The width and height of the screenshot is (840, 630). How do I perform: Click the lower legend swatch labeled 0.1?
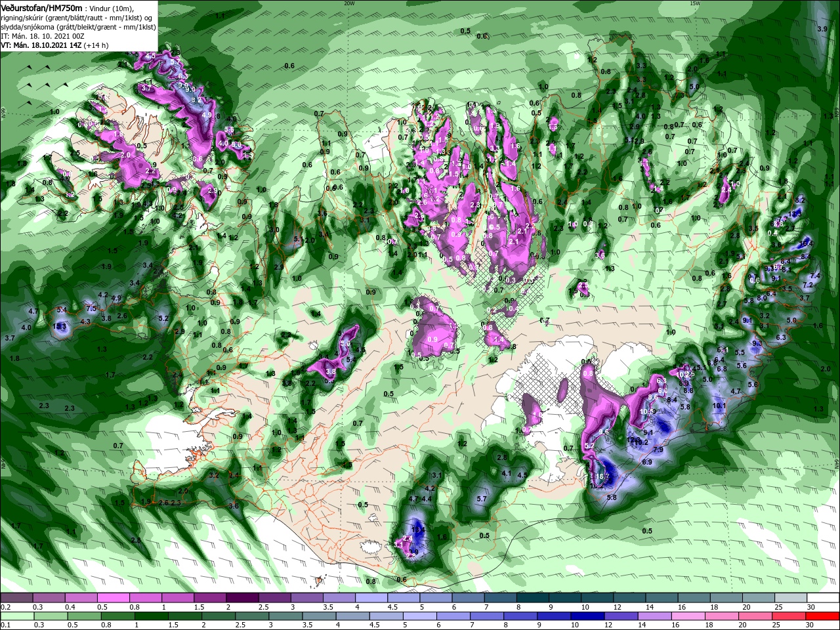coord(17,616)
